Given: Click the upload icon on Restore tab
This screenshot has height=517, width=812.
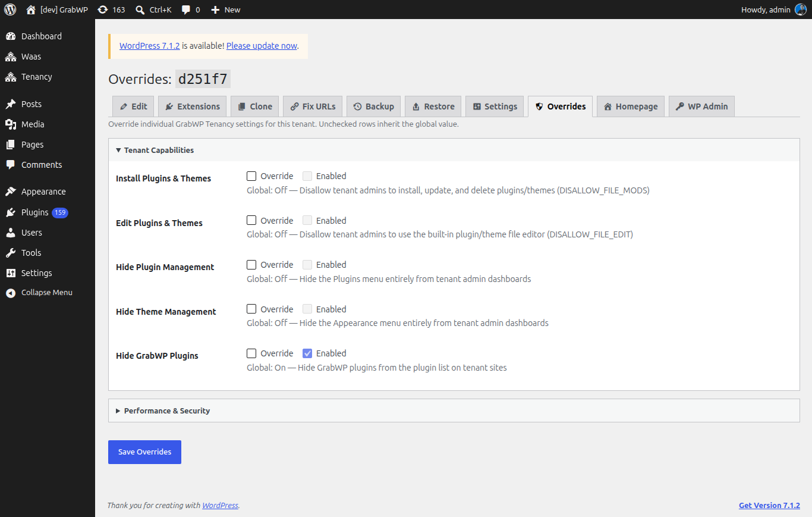Looking at the screenshot, I should (x=416, y=106).
